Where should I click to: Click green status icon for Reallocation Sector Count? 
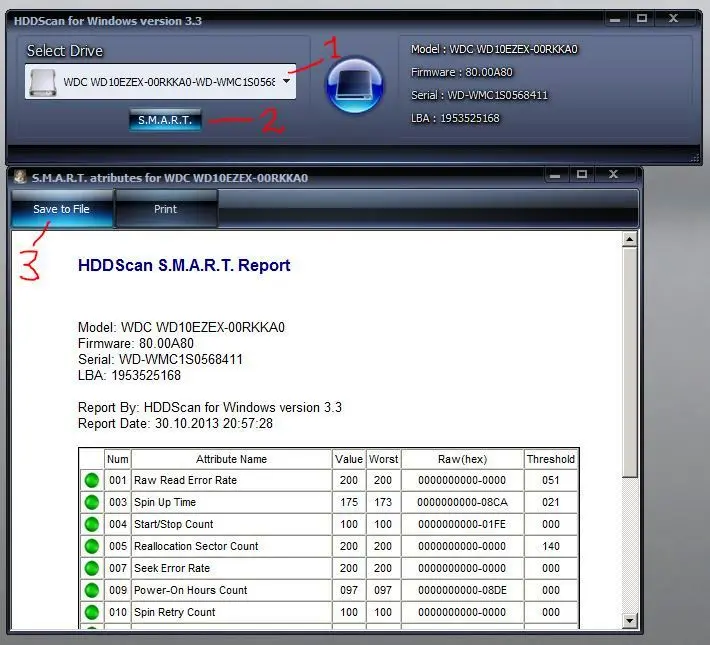(x=92, y=546)
